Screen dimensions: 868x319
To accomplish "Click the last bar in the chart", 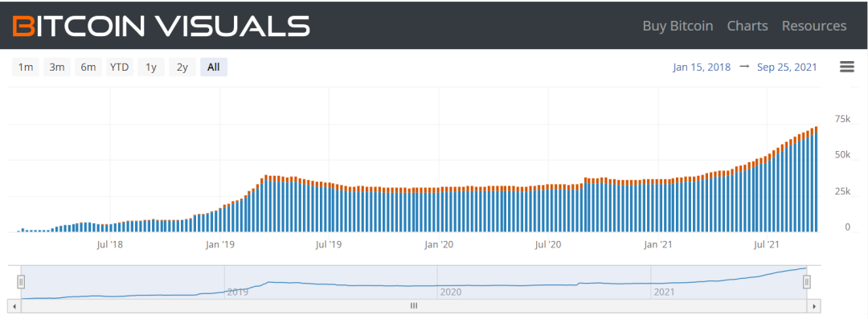I will click(816, 179).
